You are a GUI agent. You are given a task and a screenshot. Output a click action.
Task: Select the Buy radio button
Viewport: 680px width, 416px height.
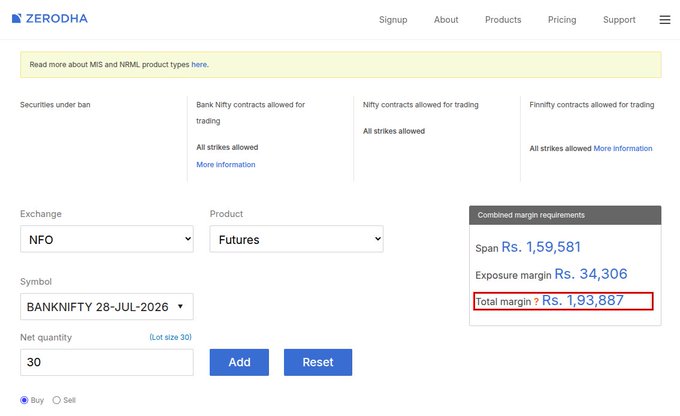click(x=24, y=400)
